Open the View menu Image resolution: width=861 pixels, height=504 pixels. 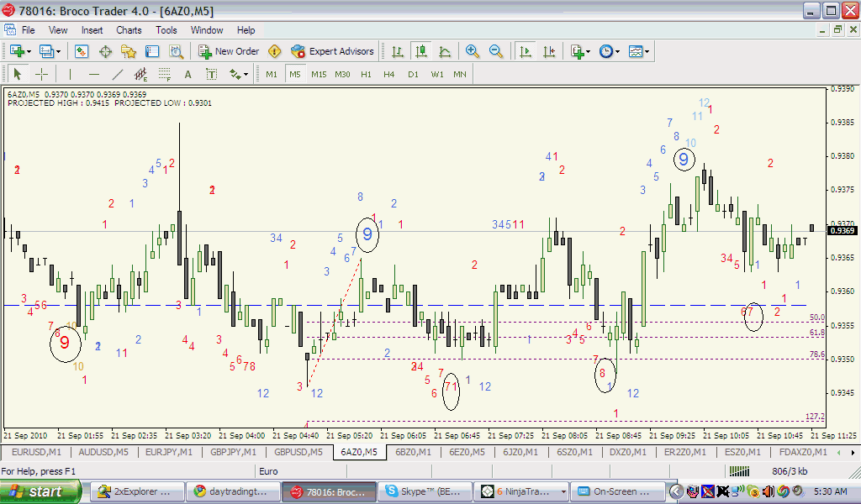[x=58, y=30]
